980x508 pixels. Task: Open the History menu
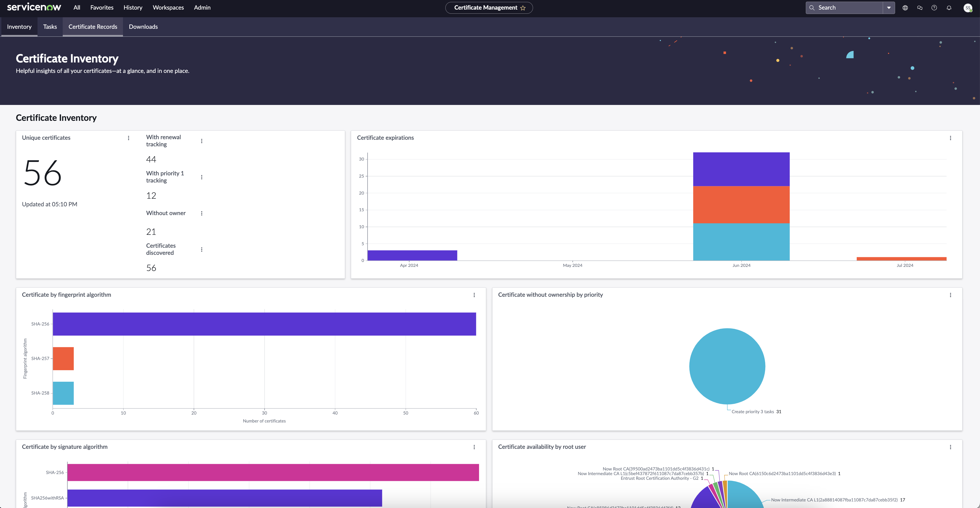click(x=133, y=8)
